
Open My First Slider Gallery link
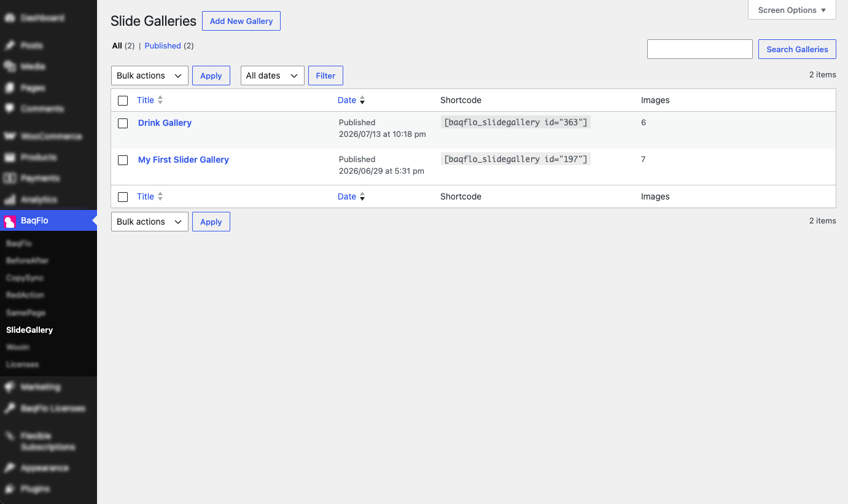click(x=184, y=160)
